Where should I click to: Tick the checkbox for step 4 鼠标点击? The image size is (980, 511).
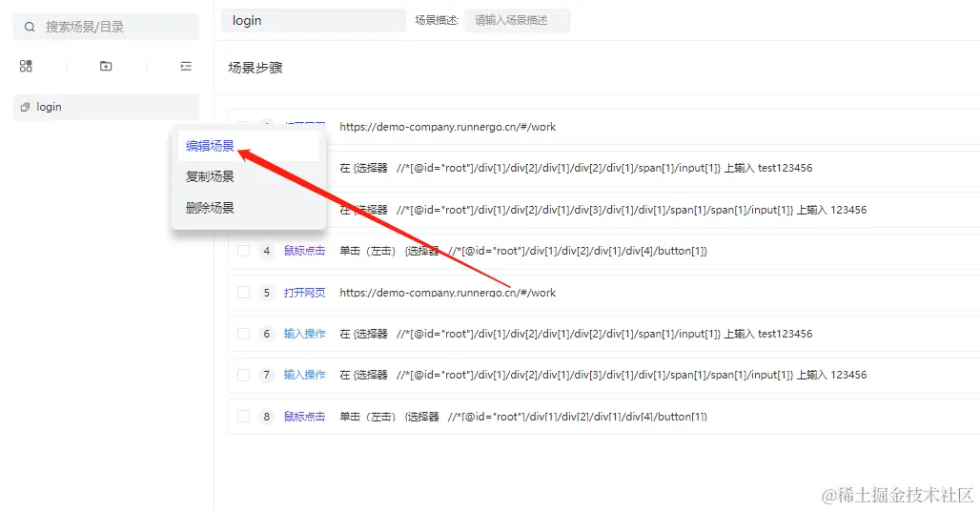point(244,251)
